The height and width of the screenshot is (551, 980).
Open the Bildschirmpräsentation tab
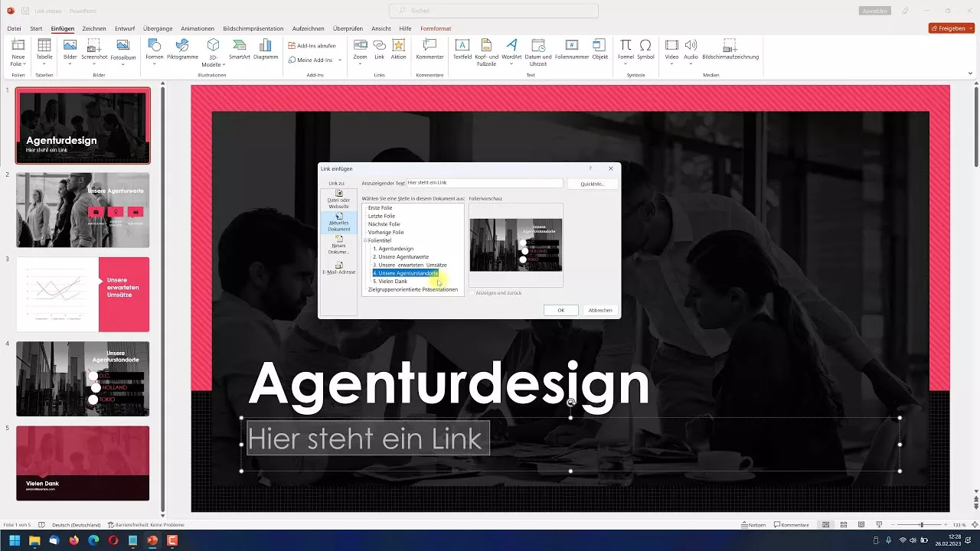click(253, 28)
